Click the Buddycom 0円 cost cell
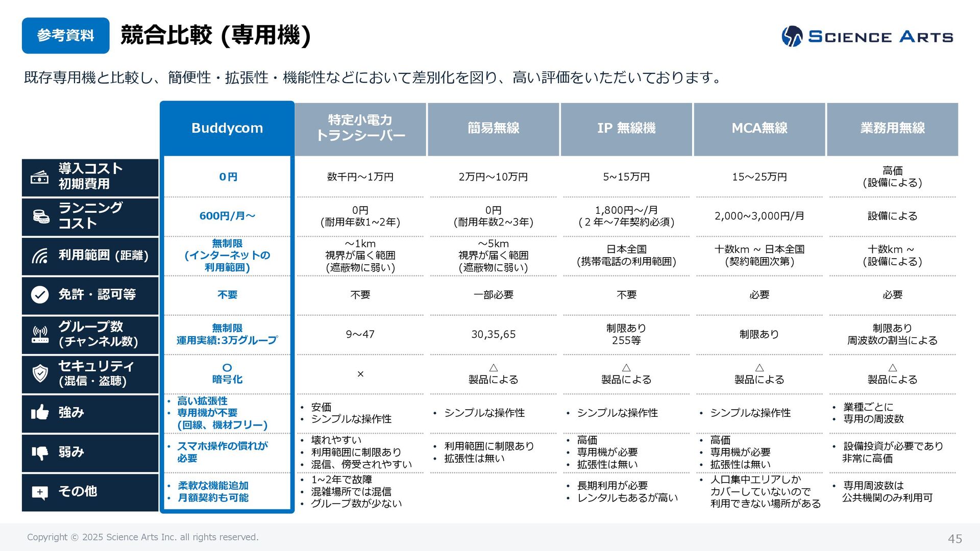980x551 pixels. (x=228, y=177)
